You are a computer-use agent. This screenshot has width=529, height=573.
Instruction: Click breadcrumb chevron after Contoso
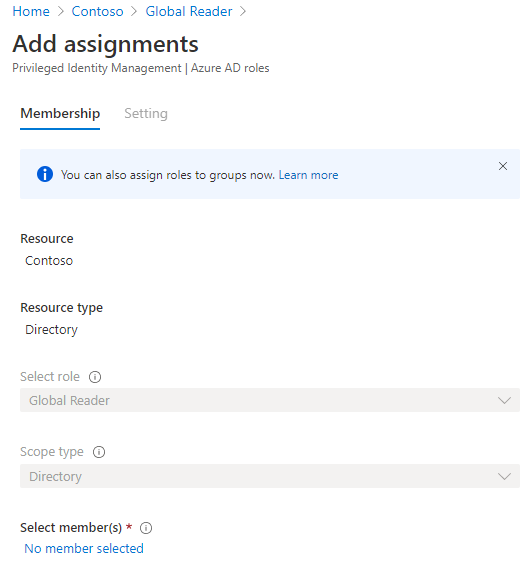(x=134, y=11)
